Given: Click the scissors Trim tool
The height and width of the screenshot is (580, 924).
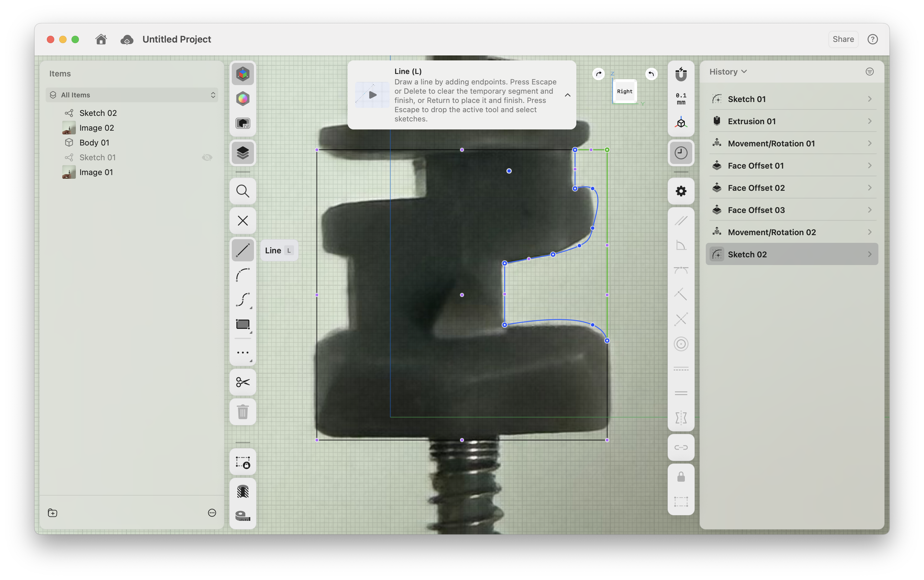Looking at the screenshot, I should tap(243, 382).
